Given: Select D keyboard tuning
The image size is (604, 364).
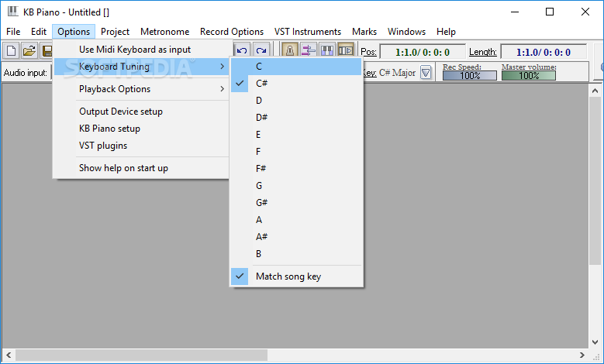Looking at the screenshot, I should coord(296,101).
